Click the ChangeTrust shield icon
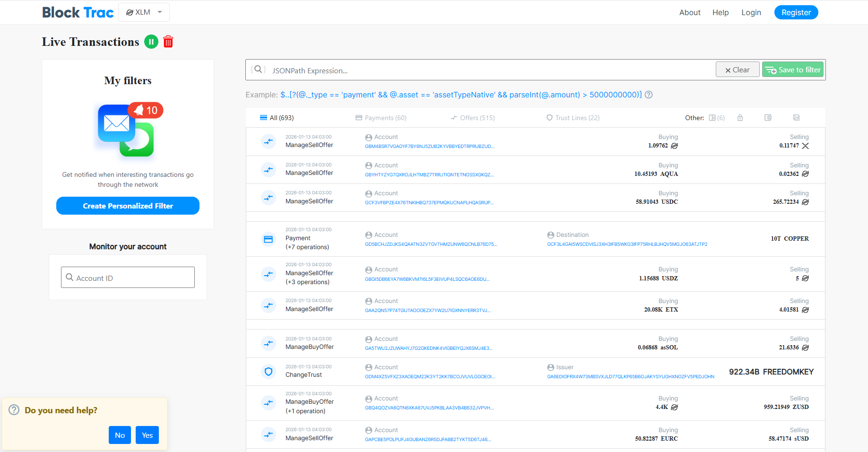Screen dimensions: 868x452 [x=269, y=372]
